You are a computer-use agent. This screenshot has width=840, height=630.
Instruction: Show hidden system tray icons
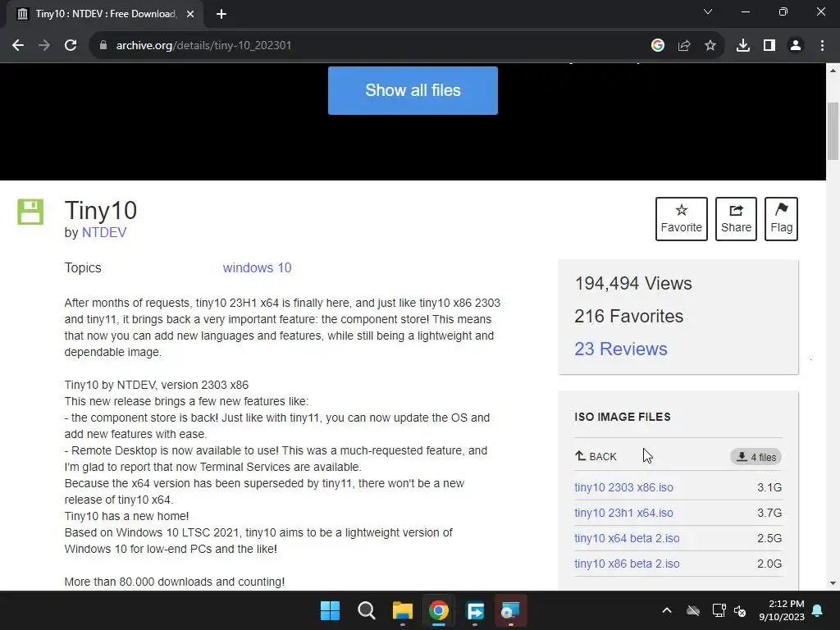click(x=667, y=610)
